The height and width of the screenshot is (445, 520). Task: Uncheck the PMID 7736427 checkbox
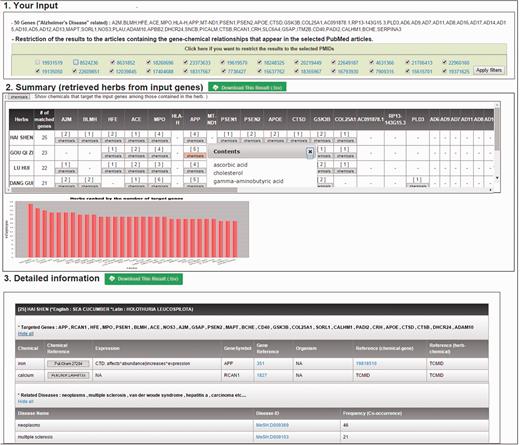click(223, 71)
